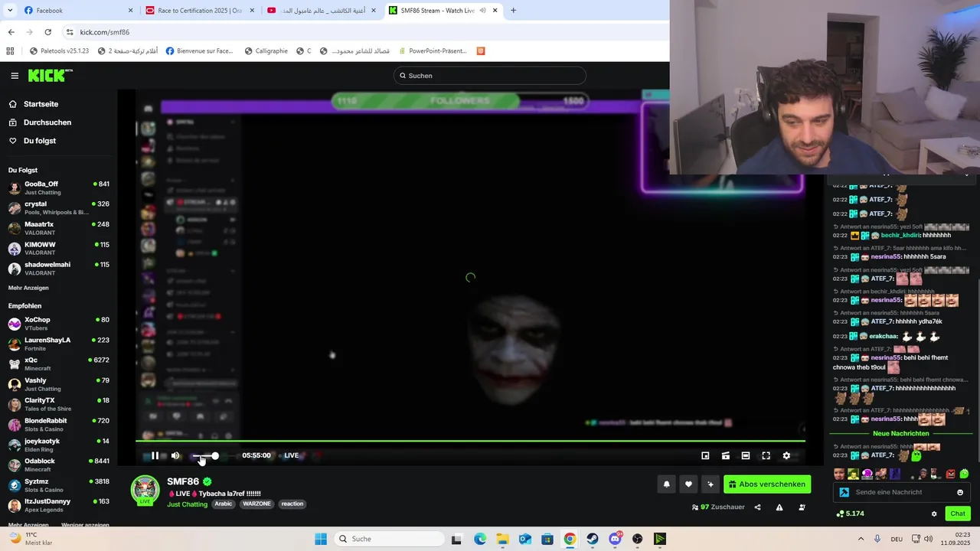The image size is (980, 551).
Task: Click the user icon next to report
Action: pyautogui.click(x=802, y=507)
